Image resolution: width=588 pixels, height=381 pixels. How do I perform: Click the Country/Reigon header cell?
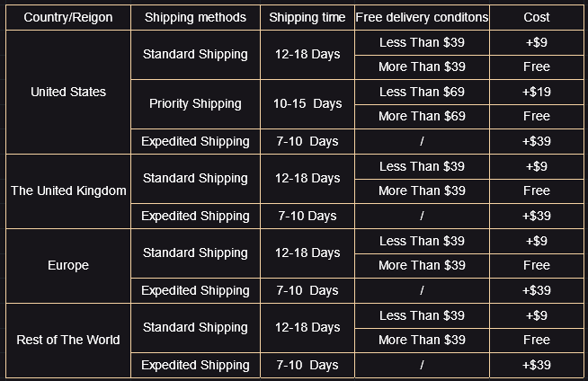pos(68,17)
